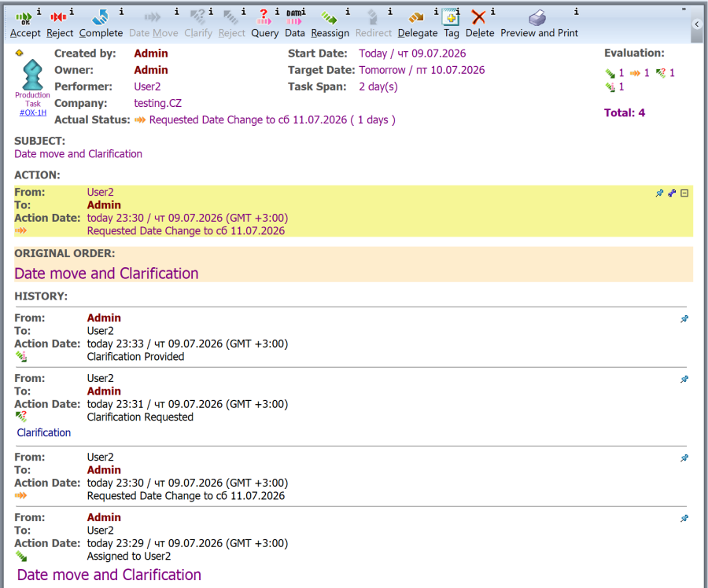The image size is (708, 588).
Task: Click the clarification-question icon under Evaluation
Action: click(661, 73)
